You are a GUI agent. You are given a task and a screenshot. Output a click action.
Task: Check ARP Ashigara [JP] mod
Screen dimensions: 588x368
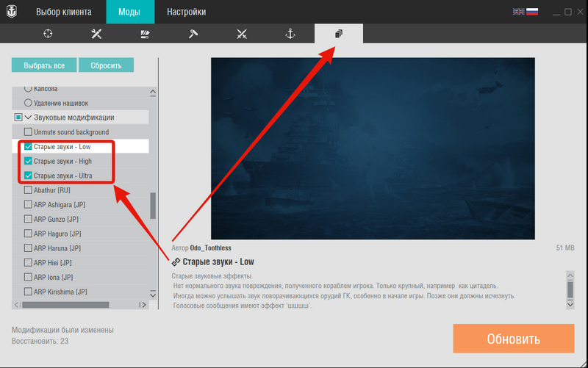[x=28, y=205]
